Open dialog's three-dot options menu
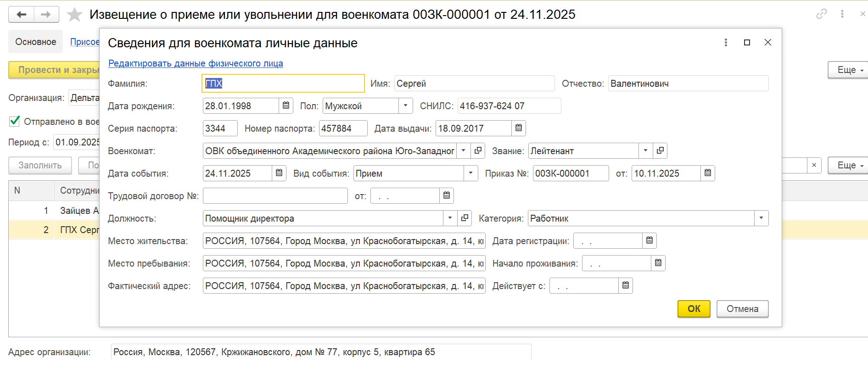 coord(726,43)
